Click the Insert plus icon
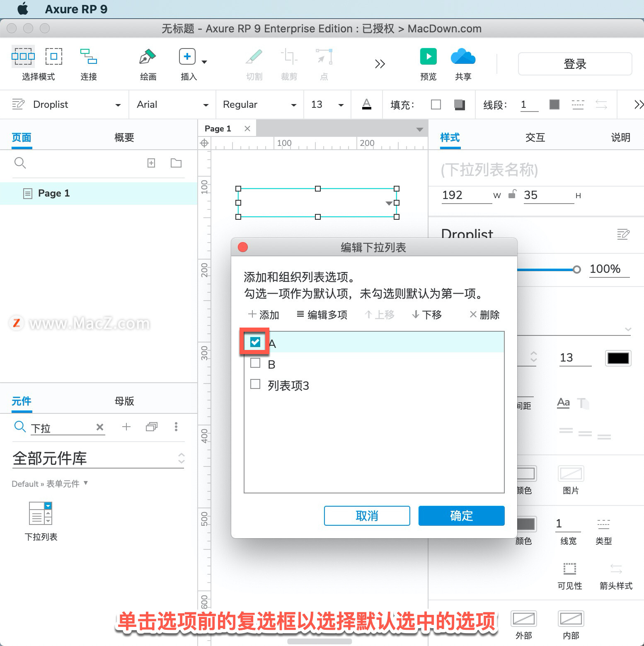644x646 pixels. click(187, 56)
